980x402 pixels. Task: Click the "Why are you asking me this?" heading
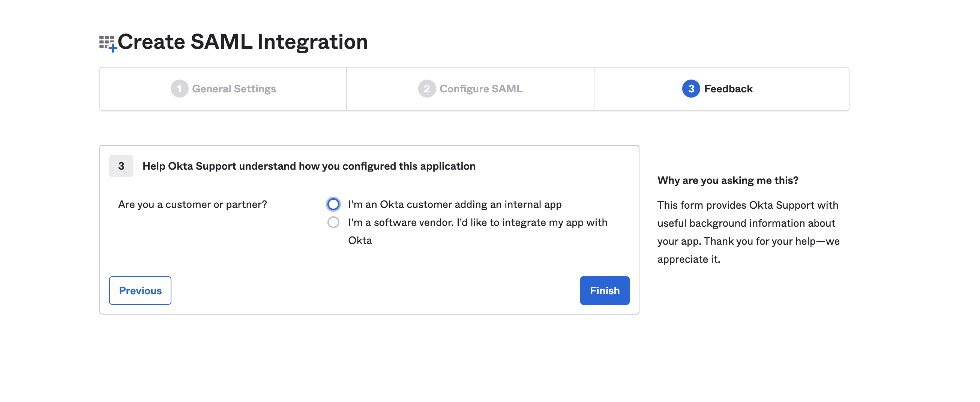(728, 180)
